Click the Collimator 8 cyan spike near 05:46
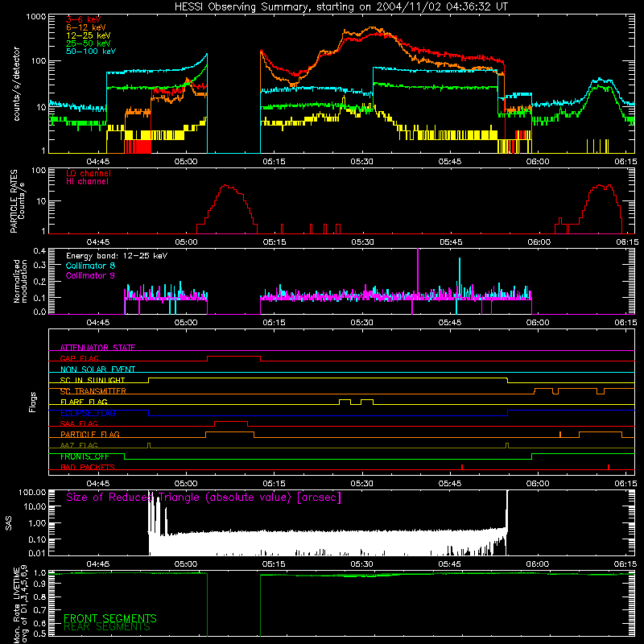Viewport: 644px width, 644px height. (x=460, y=275)
